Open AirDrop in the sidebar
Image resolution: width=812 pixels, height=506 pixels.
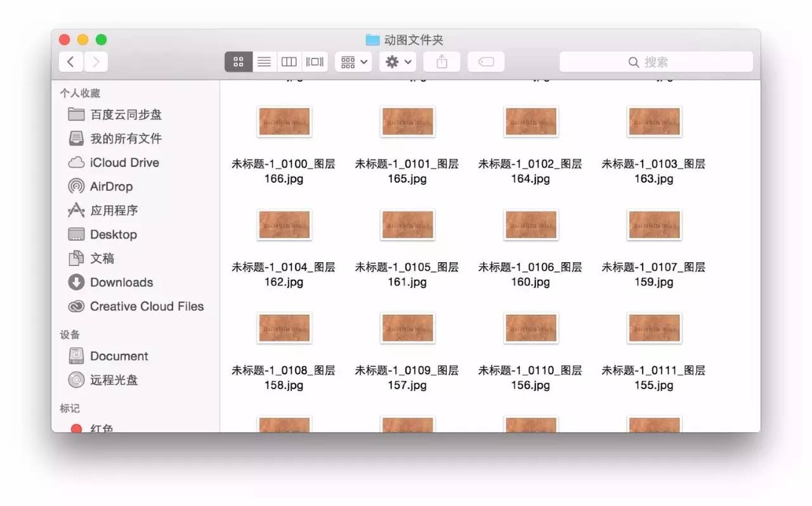pos(111,187)
